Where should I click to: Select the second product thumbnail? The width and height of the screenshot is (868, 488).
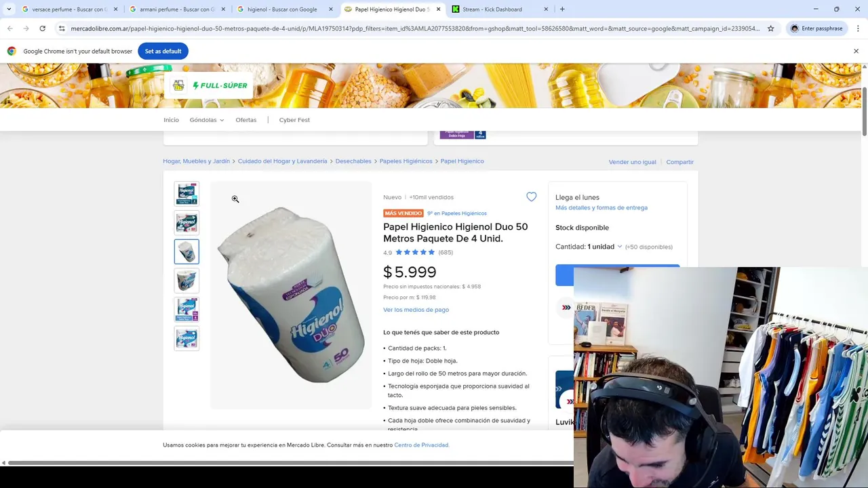tap(186, 222)
